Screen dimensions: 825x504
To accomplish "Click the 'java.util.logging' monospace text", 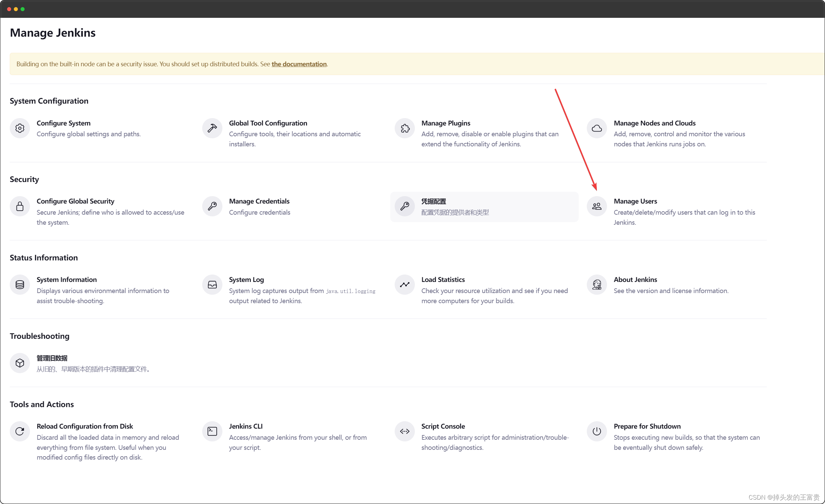I will [x=351, y=291].
